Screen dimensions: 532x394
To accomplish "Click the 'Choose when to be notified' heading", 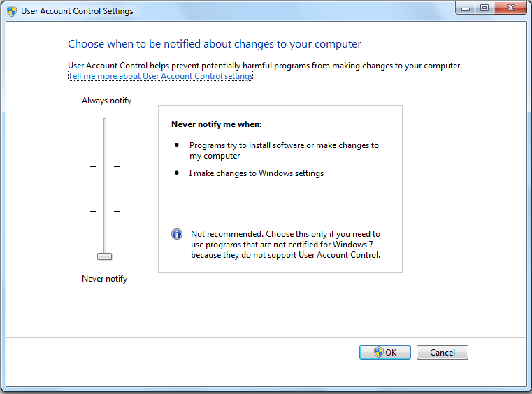I will pyautogui.click(x=215, y=44).
